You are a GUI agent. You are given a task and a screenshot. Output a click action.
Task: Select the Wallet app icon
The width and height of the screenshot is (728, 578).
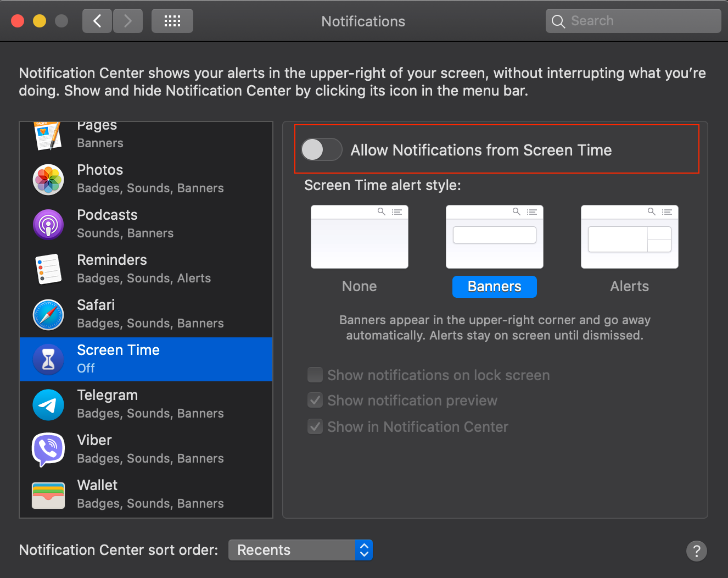pos(48,494)
